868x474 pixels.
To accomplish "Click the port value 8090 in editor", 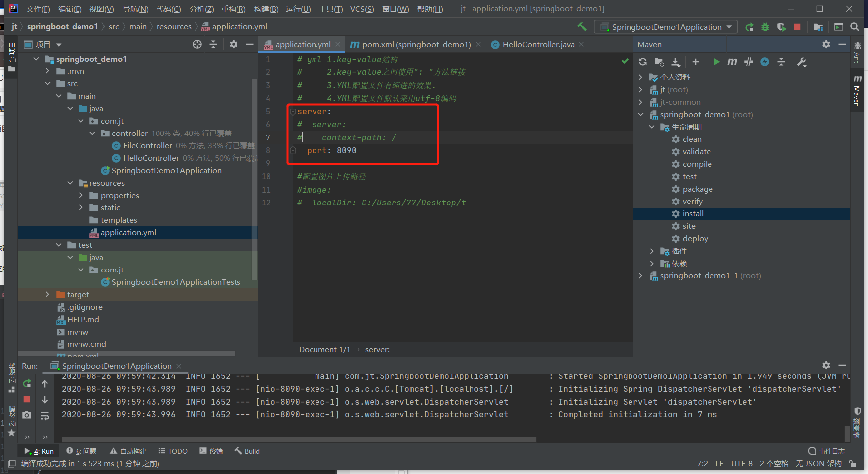I will click(346, 150).
